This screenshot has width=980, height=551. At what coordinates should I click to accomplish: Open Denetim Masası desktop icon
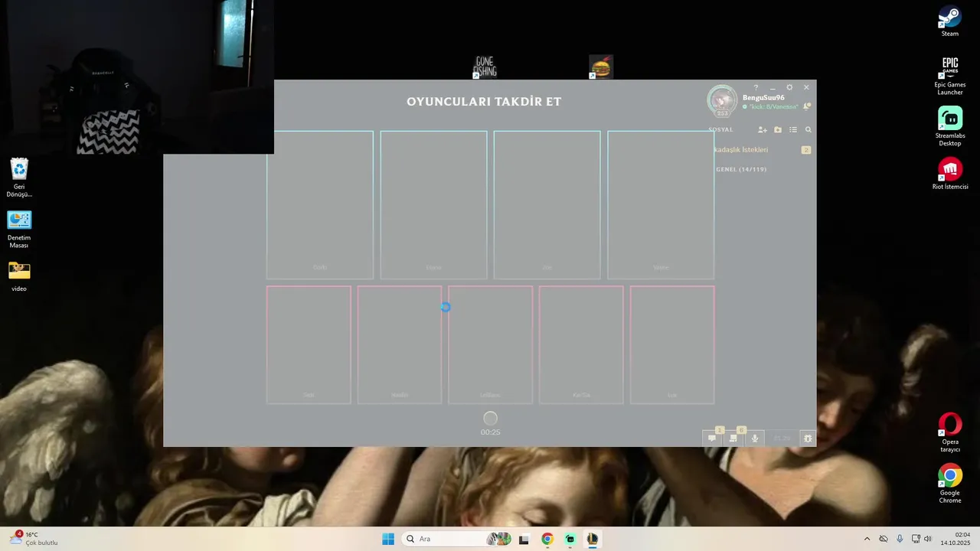[19, 229]
